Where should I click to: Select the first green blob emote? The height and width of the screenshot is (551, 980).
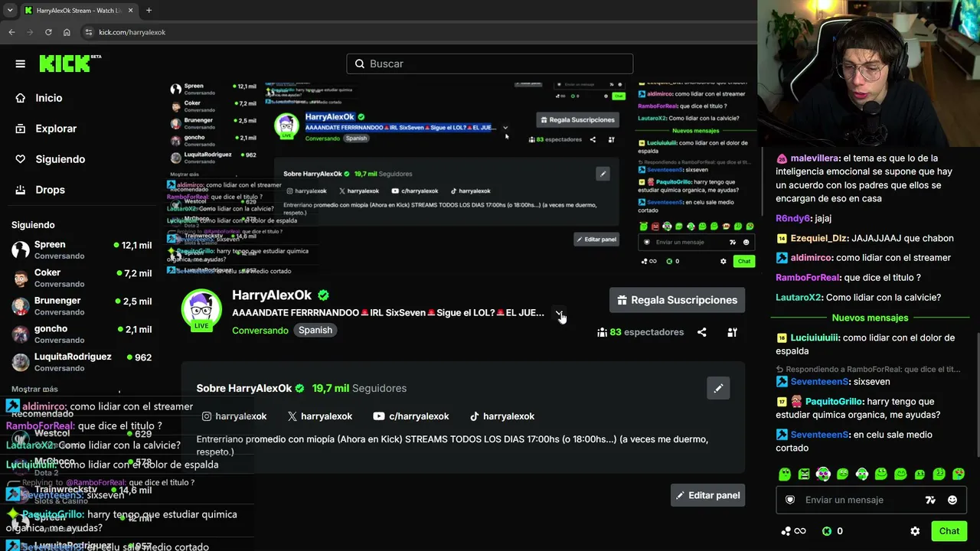pos(785,474)
